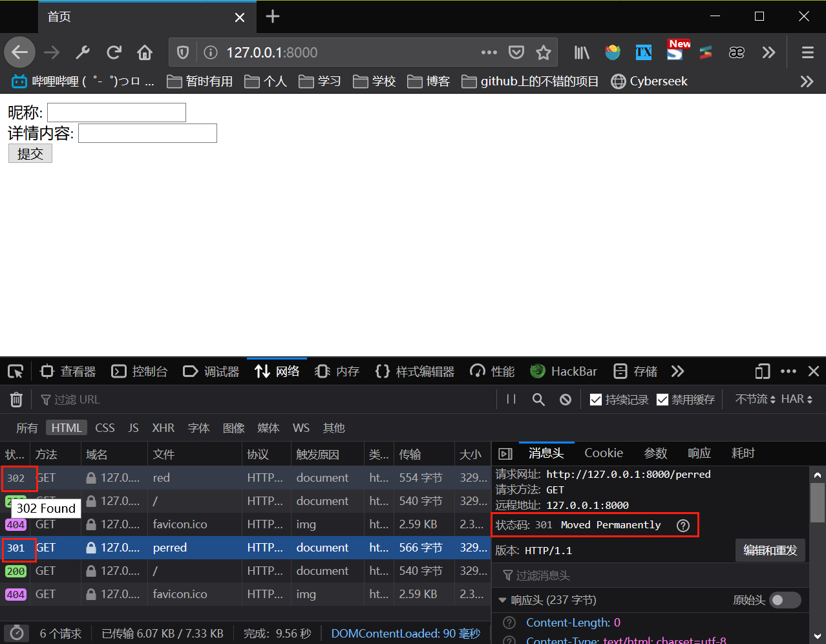Filter requests by CSS type
This screenshot has width=826, height=644.
pos(105,428)
